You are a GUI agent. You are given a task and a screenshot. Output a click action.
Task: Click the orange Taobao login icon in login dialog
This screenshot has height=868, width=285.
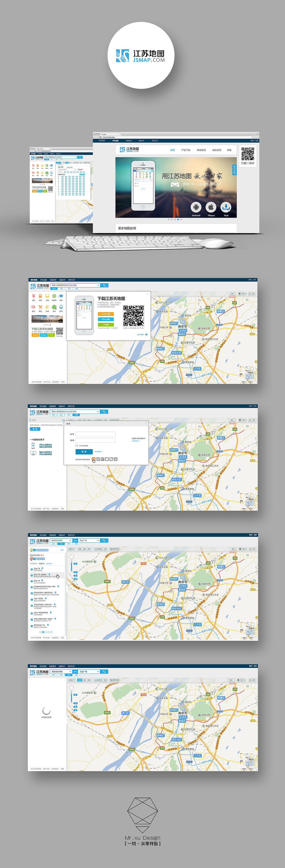(94, 459)
